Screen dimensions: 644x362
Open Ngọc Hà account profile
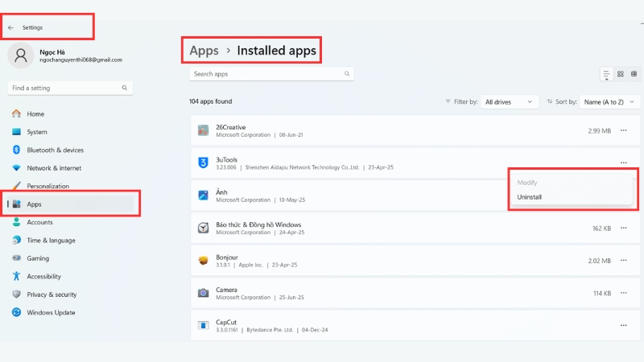[64, 56]
